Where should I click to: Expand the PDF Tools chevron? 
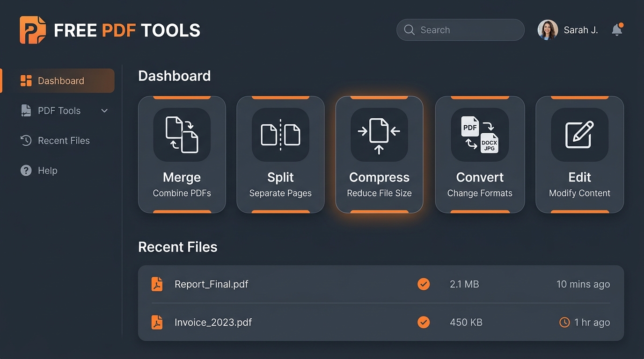104,111
